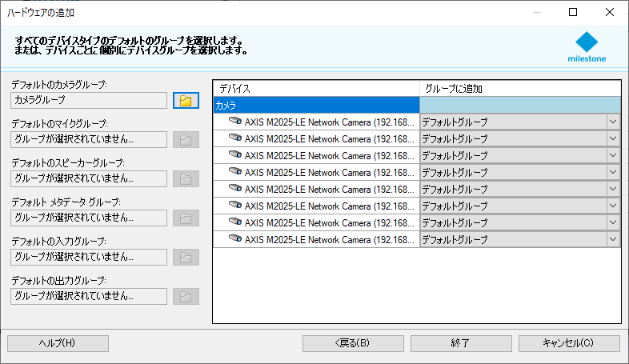Click the デフォルトの入力グループ text field
This screenshot has height=364, width=629.
pyautogui.click(x=89, y=258)
